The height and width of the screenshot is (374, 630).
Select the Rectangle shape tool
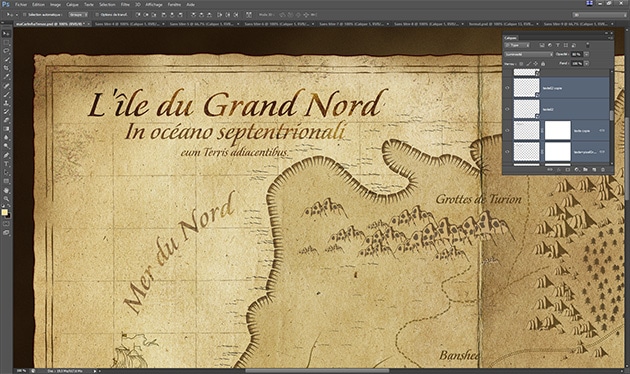point(6,181)
